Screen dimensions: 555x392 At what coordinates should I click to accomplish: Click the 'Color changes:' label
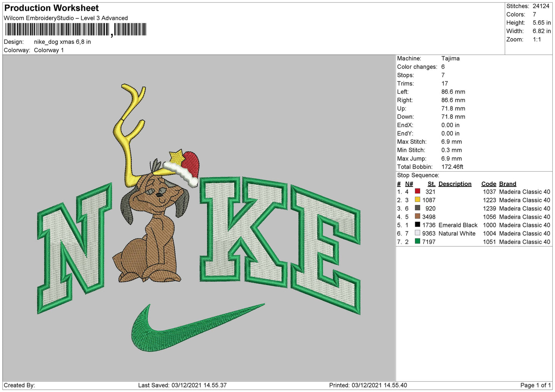[417, 67]
